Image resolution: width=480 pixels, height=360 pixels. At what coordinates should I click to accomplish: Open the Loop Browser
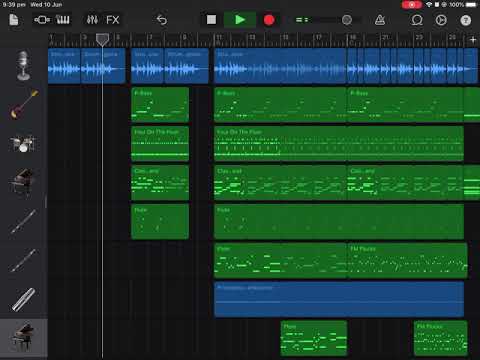pyautogui.click(x=417, y=20)
